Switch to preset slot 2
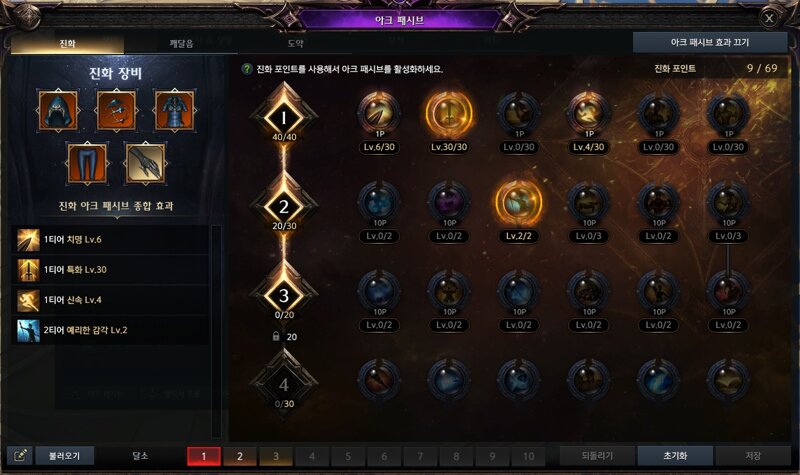The width and height of the screenshot is (800, 475). tap(240, 456)
